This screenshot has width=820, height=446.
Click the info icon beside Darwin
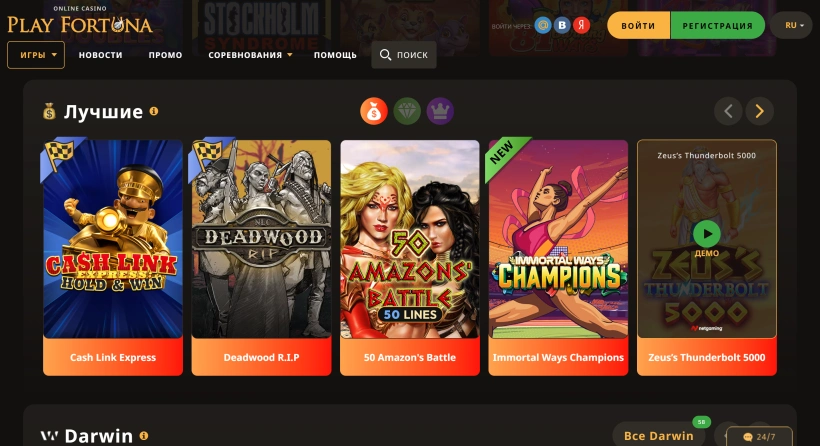[x=144, y=436]
